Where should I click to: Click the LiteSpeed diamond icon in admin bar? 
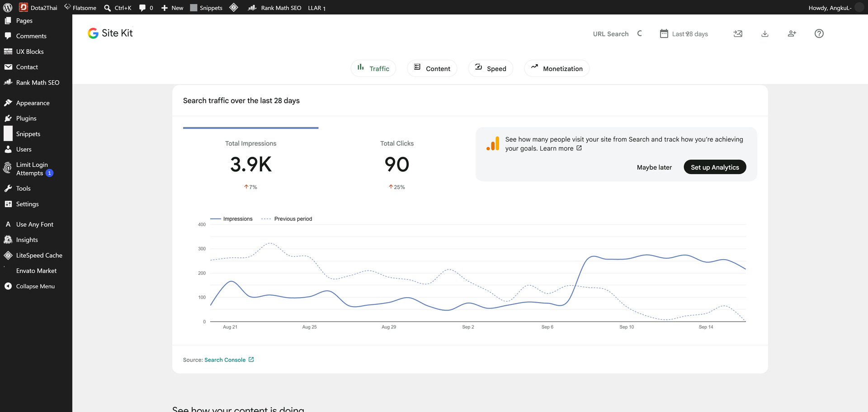click(234, 7)
